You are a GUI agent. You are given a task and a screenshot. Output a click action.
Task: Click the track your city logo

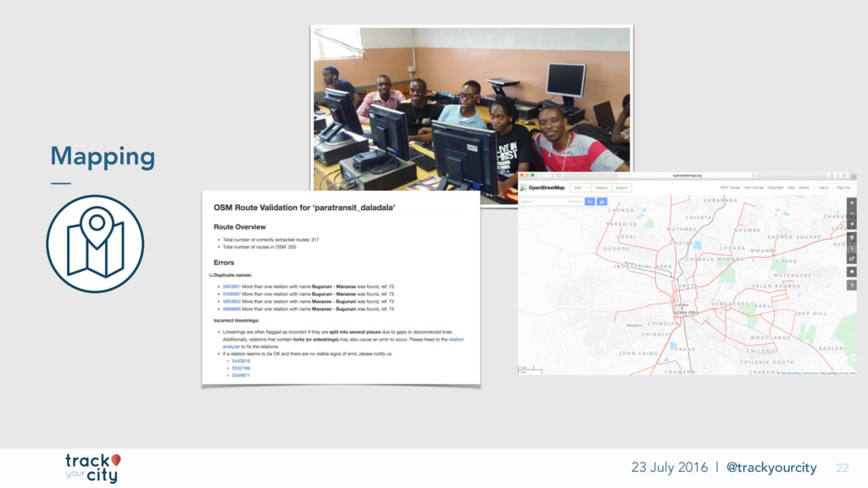click(92, 468)
